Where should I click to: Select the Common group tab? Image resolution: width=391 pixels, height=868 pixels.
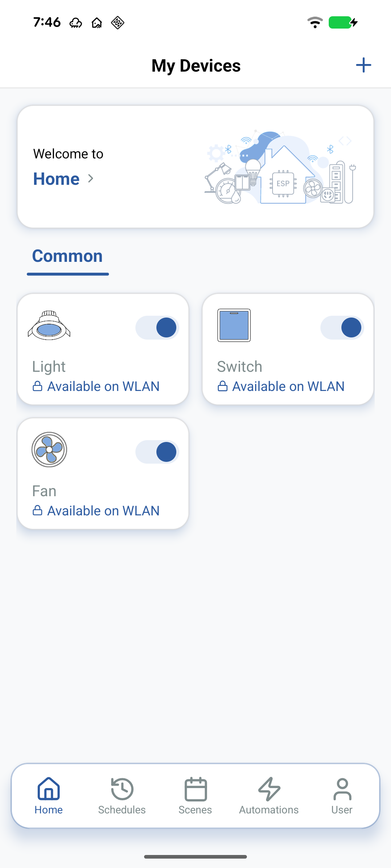click(x=68, y=256)
